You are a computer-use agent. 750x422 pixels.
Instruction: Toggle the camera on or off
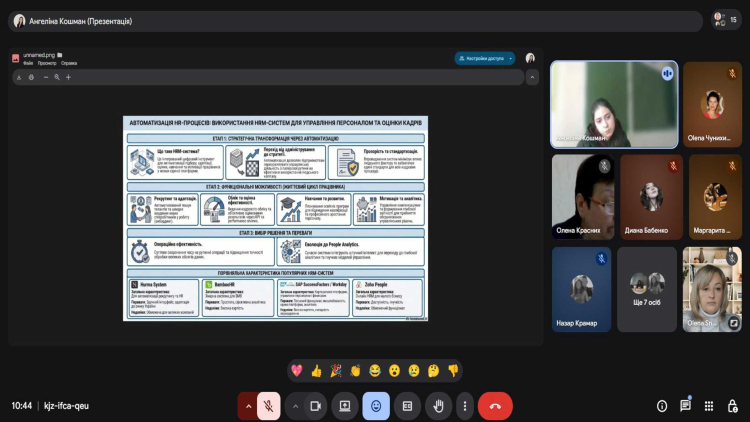(x=316, y=405)
